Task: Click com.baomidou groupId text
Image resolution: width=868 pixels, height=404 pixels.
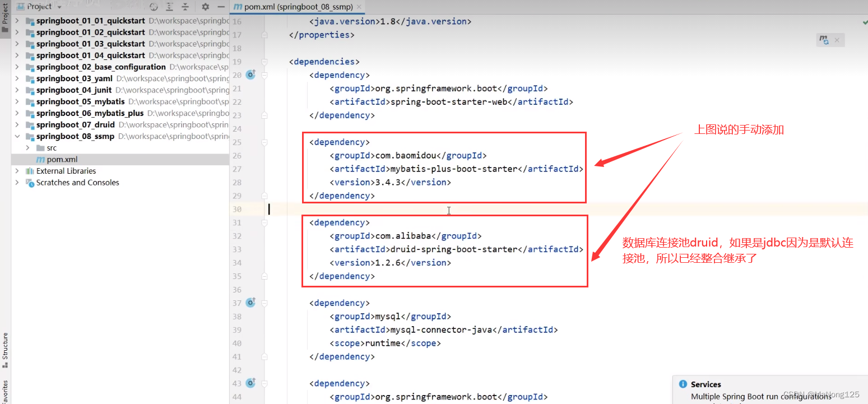Action: click(x=405, y=155)
